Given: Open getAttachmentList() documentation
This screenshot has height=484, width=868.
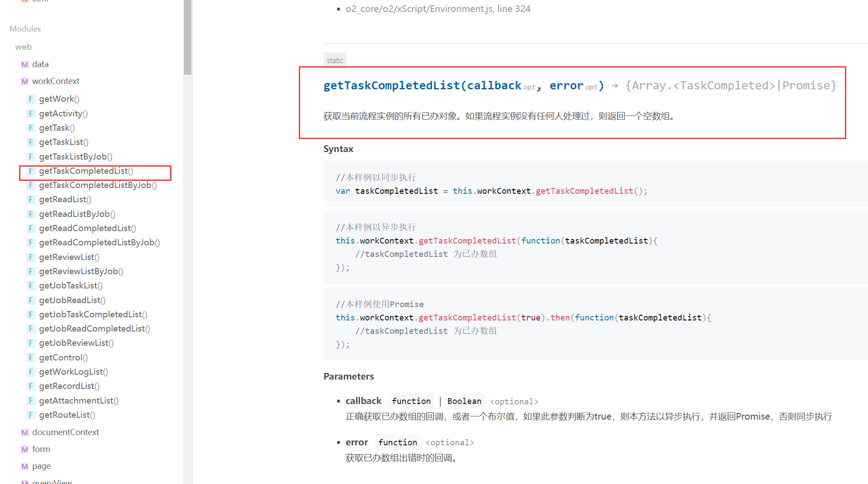Looking at the screenshot, I should pyautogui.click(x=79, y=400).
